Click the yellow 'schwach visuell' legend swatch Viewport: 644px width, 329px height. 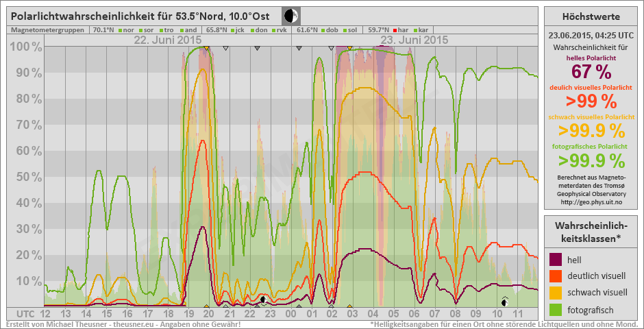(556, 293)
